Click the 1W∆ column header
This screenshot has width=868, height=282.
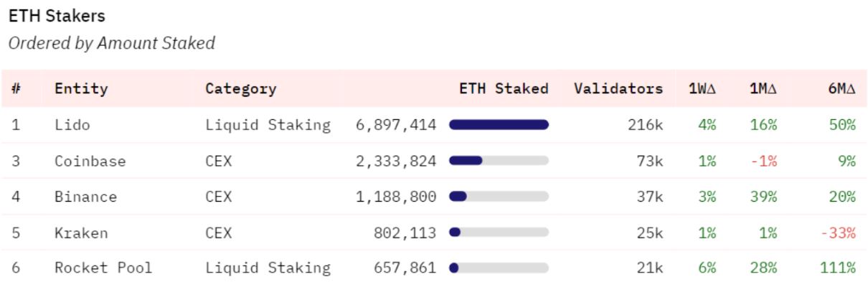(x=707, y=89)
